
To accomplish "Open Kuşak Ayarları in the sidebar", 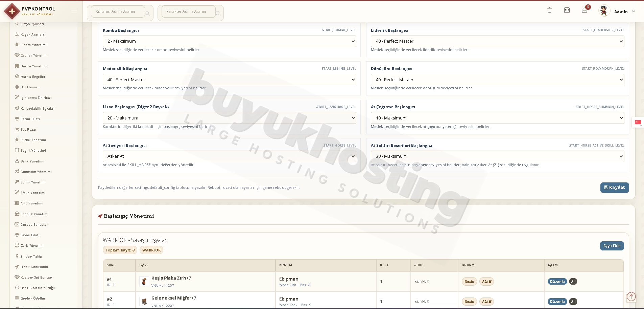I will [32, 34].
